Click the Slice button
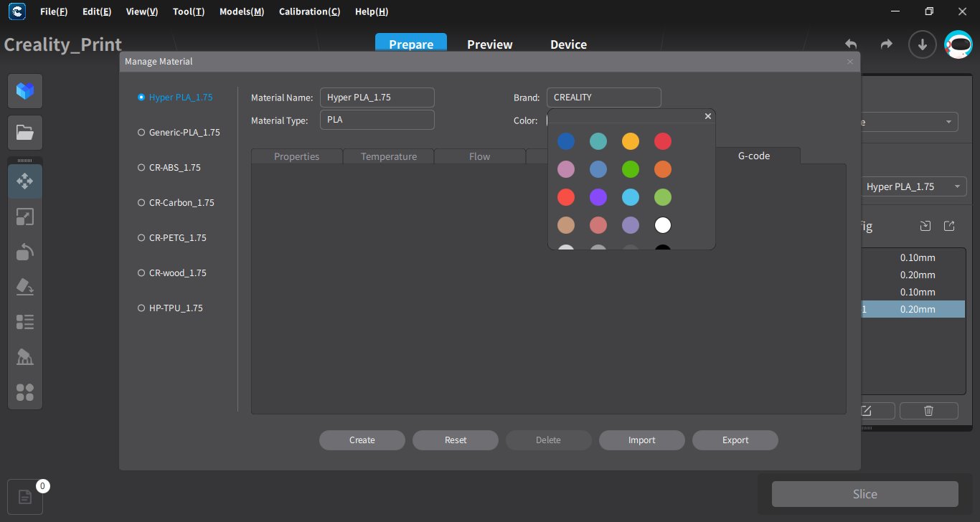This screenshot has width=980, height=522. (x=865, y=494)
